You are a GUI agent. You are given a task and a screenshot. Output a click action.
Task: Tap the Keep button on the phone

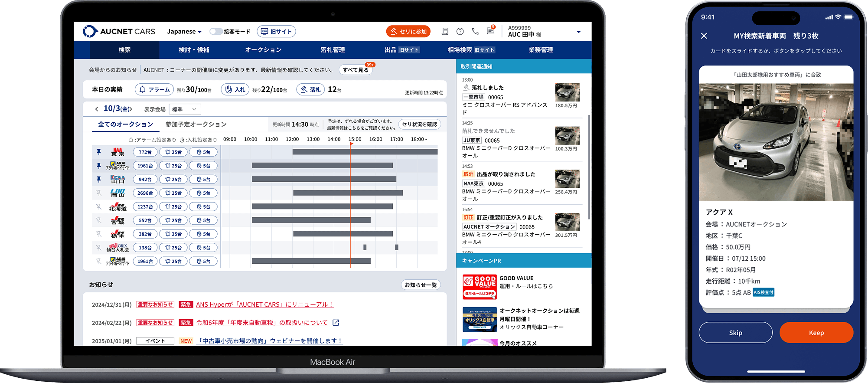click(x=816, y=333)
